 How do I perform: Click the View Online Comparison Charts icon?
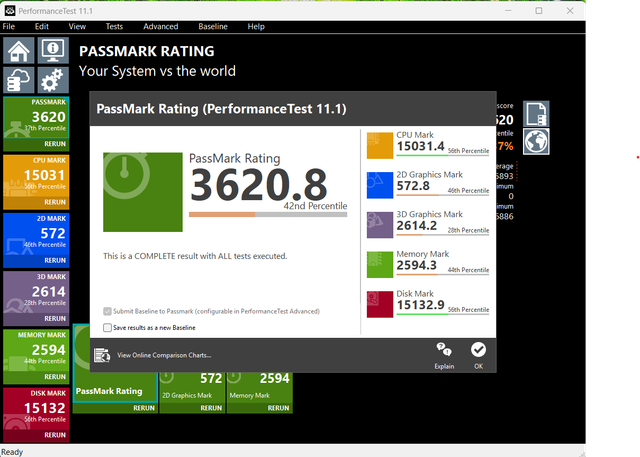(102, 354)
